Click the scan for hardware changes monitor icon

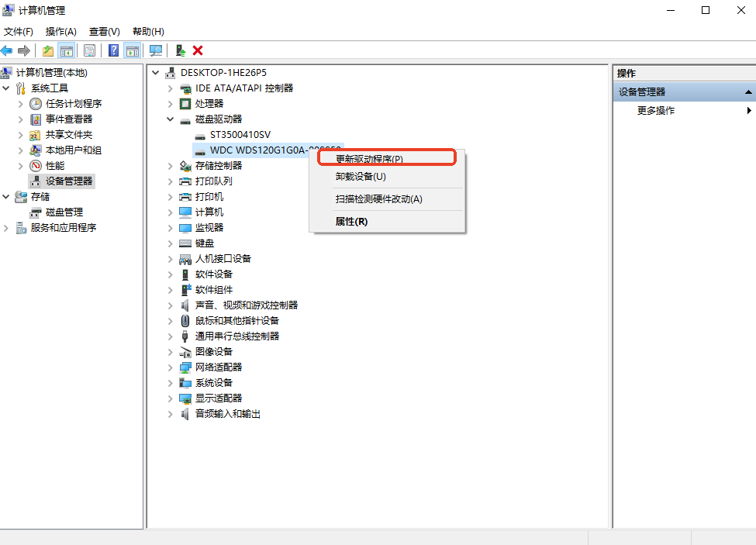pos(156,50)
